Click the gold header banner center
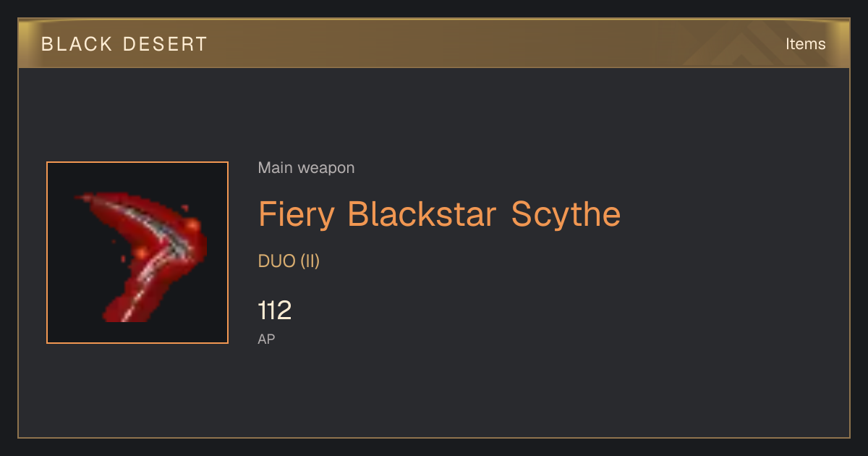This screenshot has height=456, width=868. pos(434,43)
